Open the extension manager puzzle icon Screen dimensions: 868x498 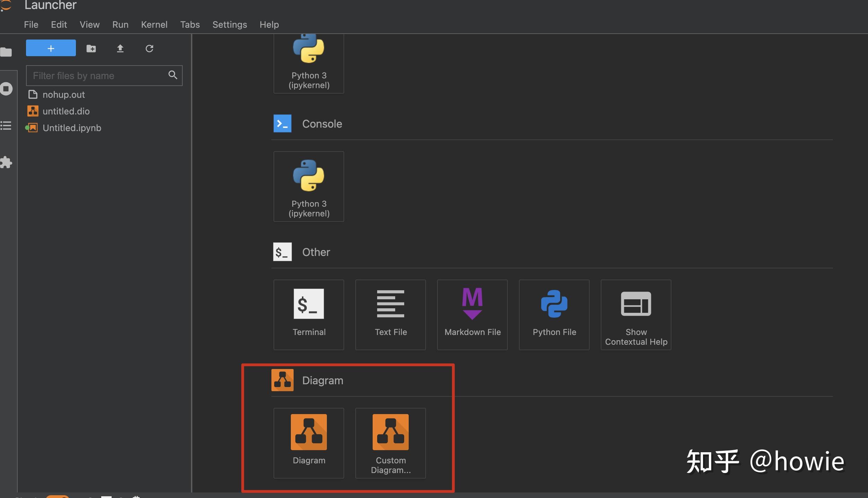[6, 162]
